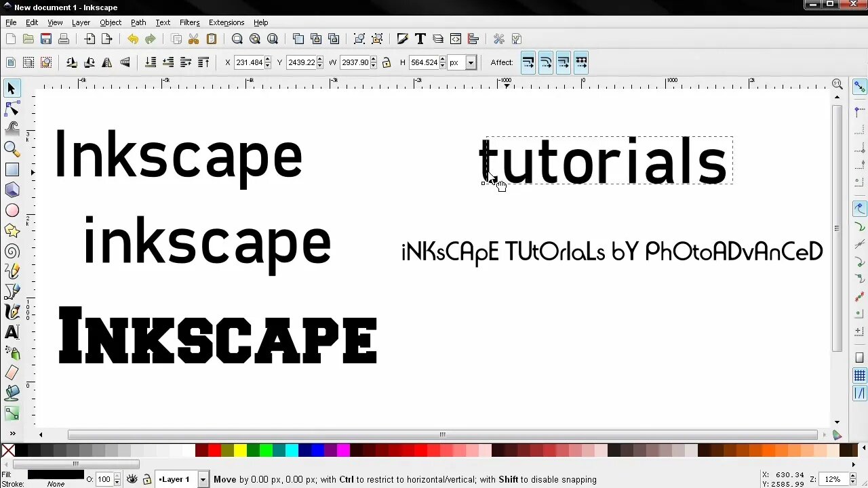
Task: Click the Fill color indicator in status bar
Action: (56, 474)
